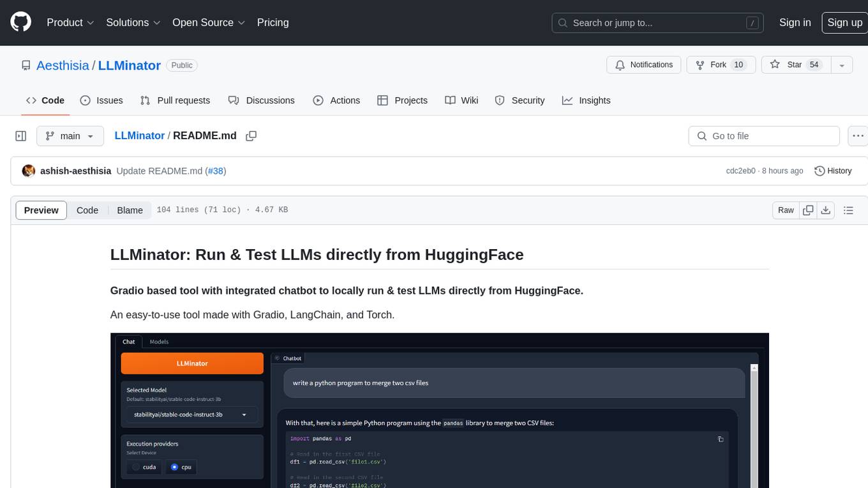Open the Security tab
This screenshot has width=868, height=488.
[520, 100]
